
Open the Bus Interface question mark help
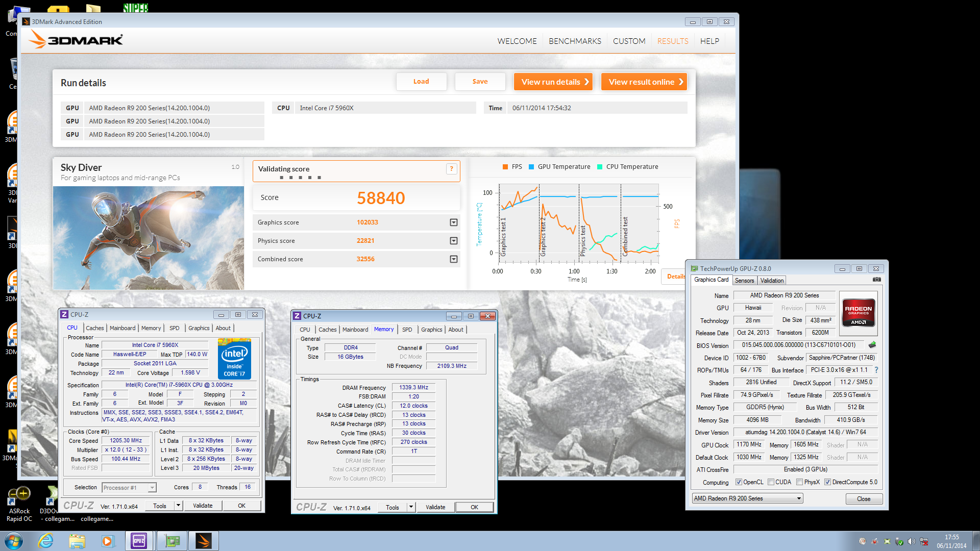pyautogui.click(x=876, y=370)
